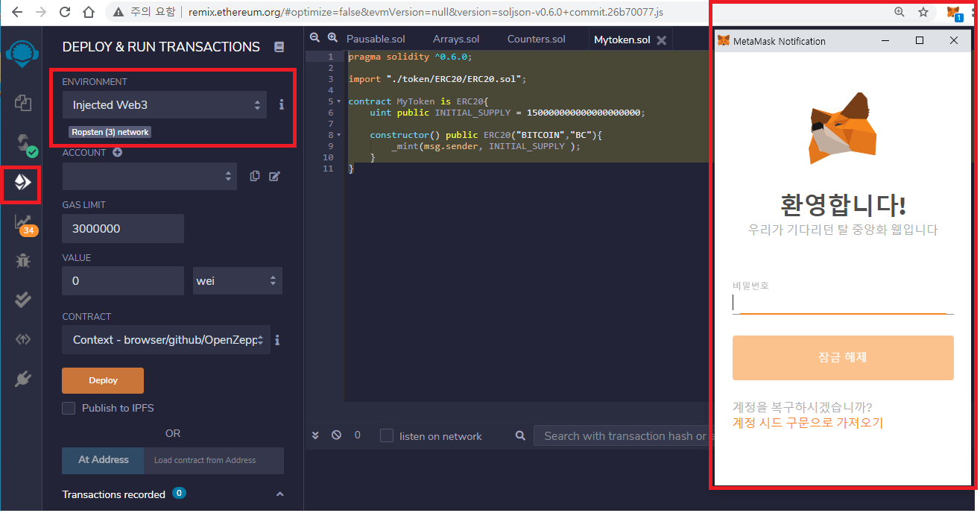Click MetaMask unlock button 잠금 해제
Image resolution: width=980 pixels, height=513 pixels.
pyautogui.click(x=843, y=357)
